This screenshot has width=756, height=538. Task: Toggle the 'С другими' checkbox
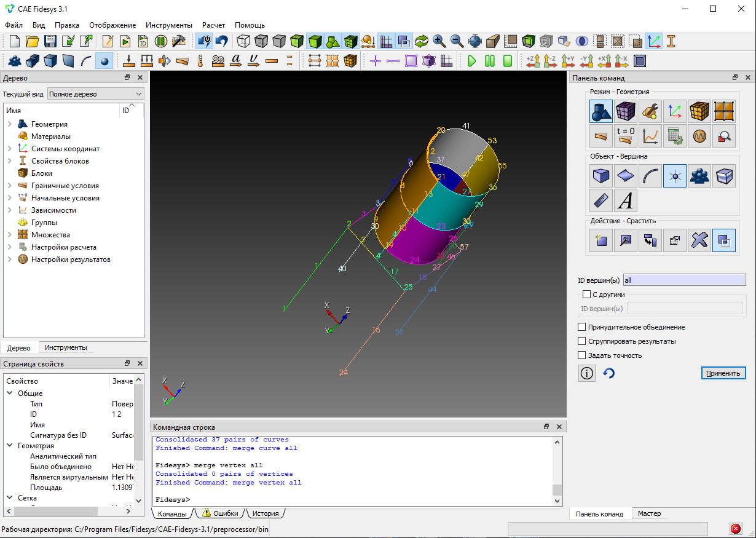586,295
